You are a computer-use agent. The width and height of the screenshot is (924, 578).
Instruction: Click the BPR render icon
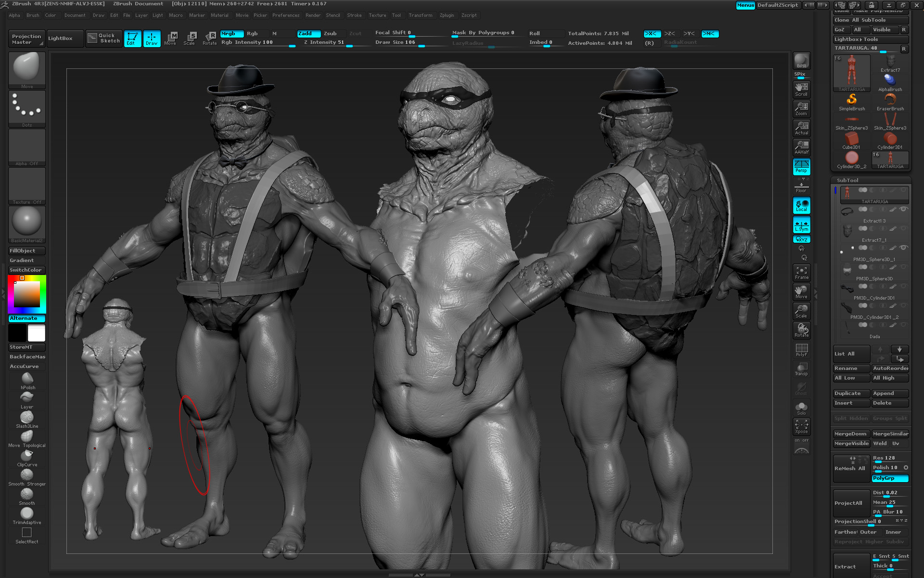pyautogui.click(x=801, y=61)
